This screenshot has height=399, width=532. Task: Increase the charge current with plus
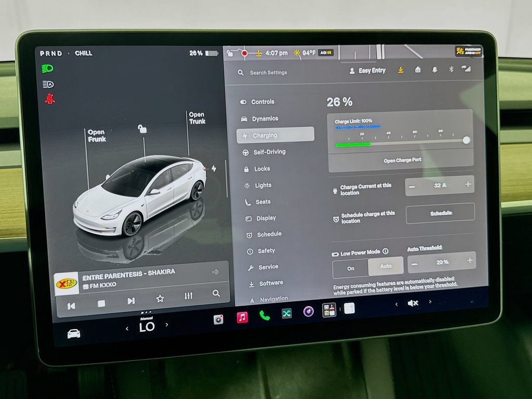click(x=468, y=184)
